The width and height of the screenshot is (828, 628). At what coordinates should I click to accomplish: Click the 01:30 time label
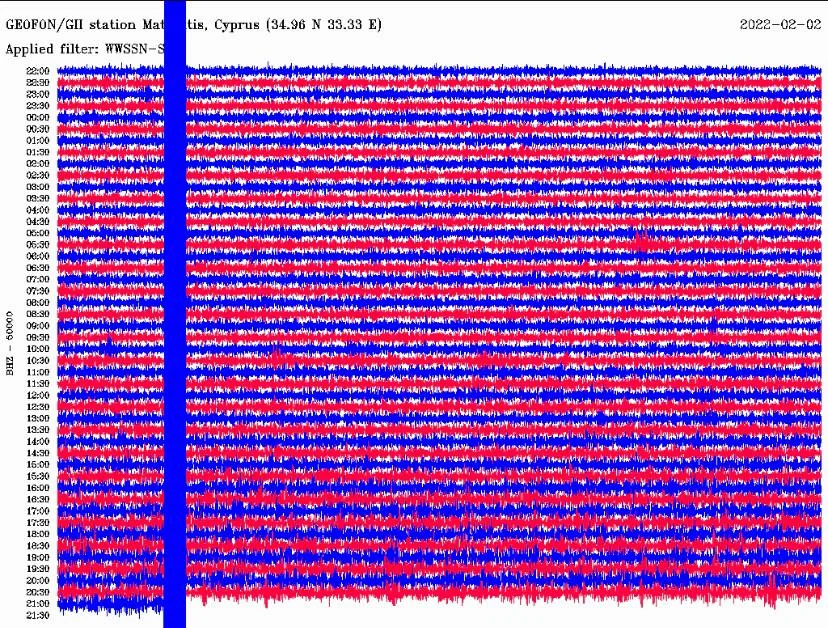pos(38,152)
